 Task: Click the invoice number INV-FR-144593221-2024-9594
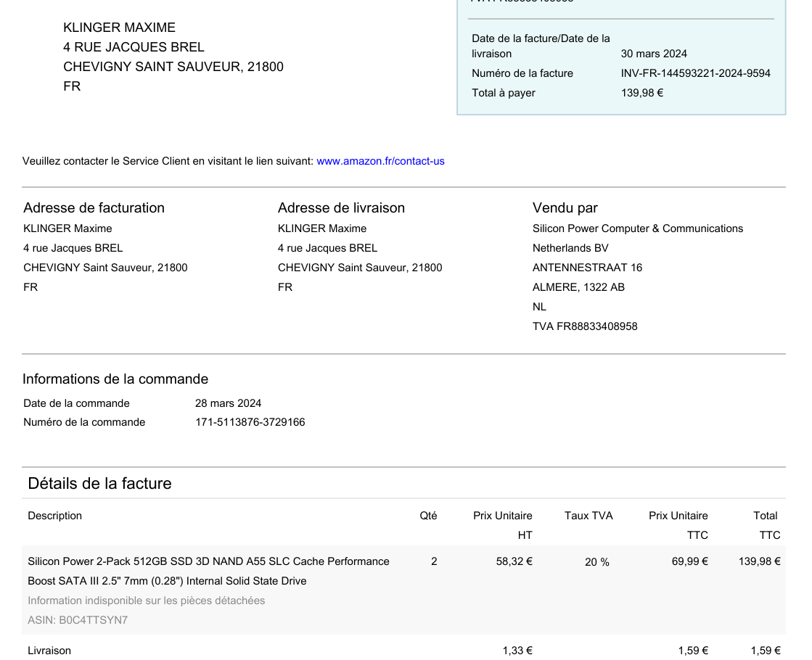click(x=695, y=73)
